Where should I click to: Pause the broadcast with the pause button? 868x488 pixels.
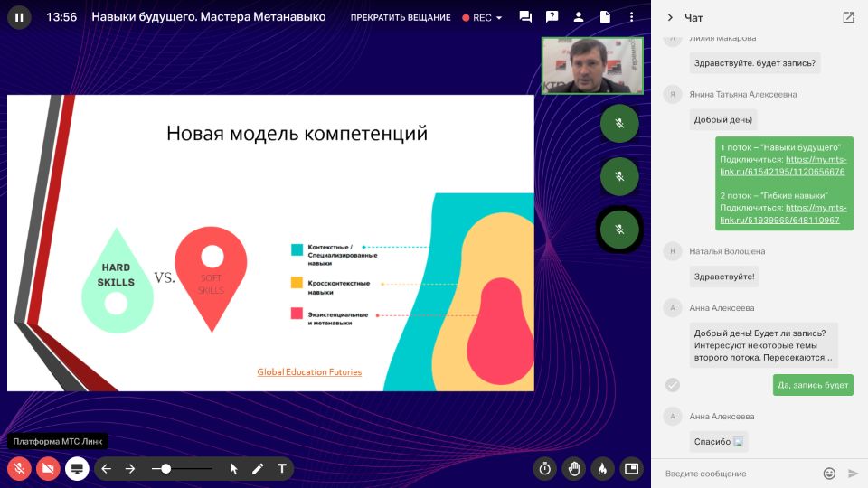(x=19, y=18)
